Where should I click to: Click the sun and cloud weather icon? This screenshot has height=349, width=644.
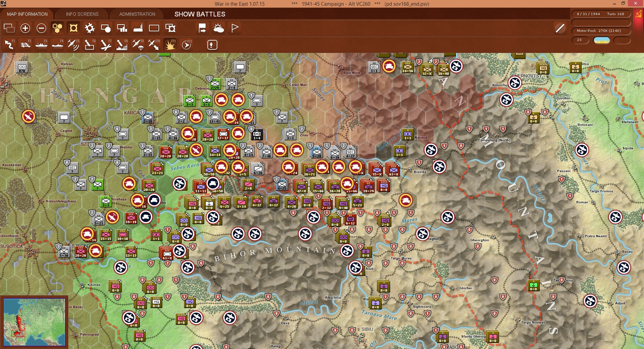(x=219, y=28)
